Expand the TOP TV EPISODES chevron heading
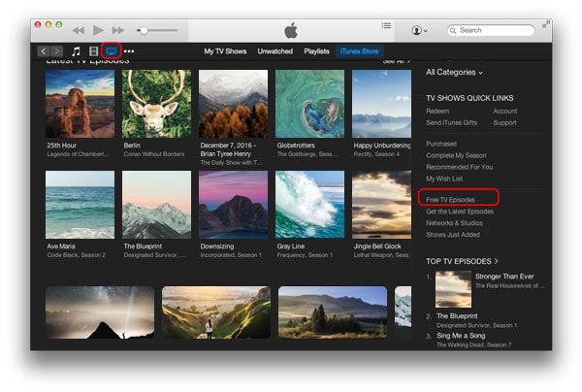Screen dimensions: 582x392 (x=462, y=261)
